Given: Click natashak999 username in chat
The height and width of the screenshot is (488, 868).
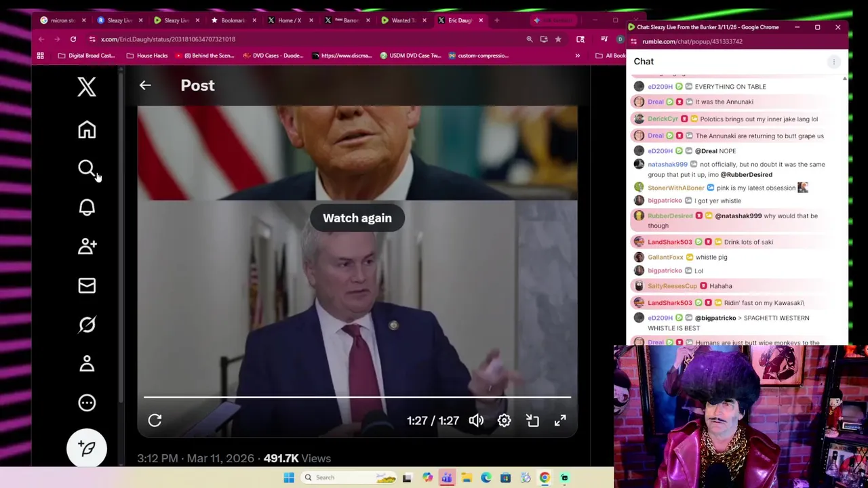Looking at the screenshot, I should point(667,164).
